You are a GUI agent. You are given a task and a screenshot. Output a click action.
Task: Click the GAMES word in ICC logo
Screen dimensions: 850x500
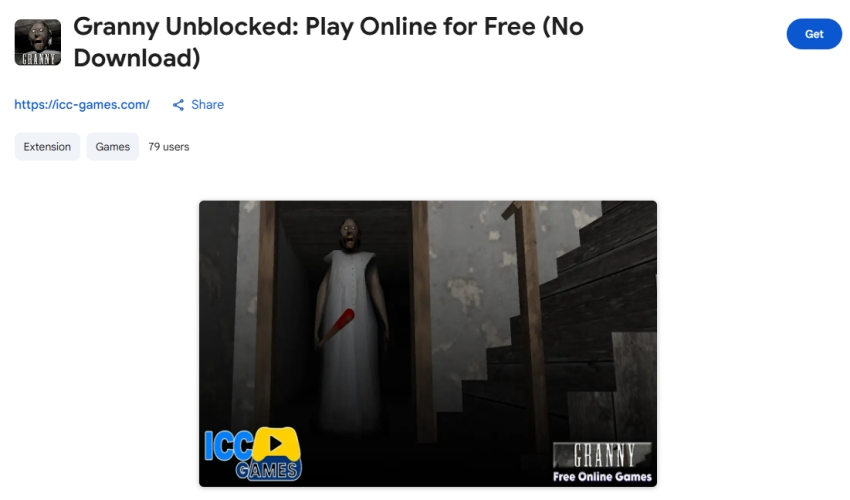[x=267, y=470]
